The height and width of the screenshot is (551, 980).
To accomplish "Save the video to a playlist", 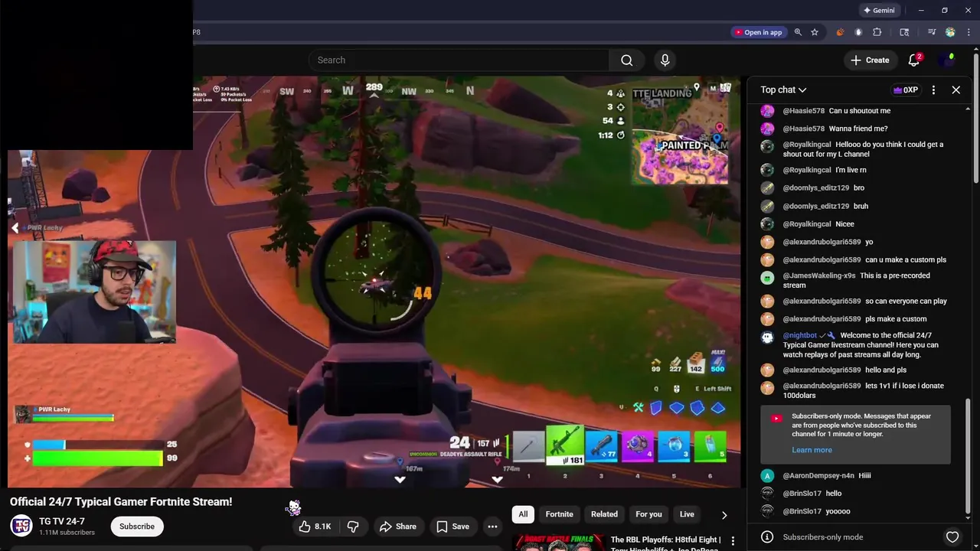I will point(452,527).
